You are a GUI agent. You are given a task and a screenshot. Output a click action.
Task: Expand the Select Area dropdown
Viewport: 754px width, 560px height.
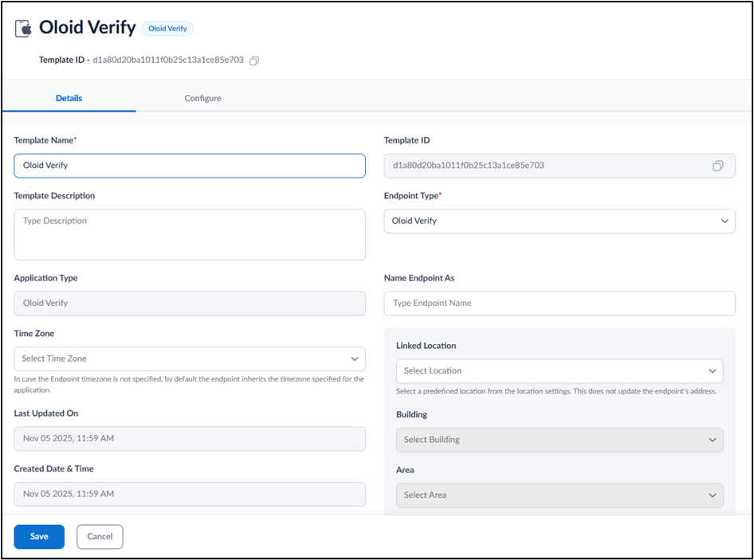tap(560, 495)
